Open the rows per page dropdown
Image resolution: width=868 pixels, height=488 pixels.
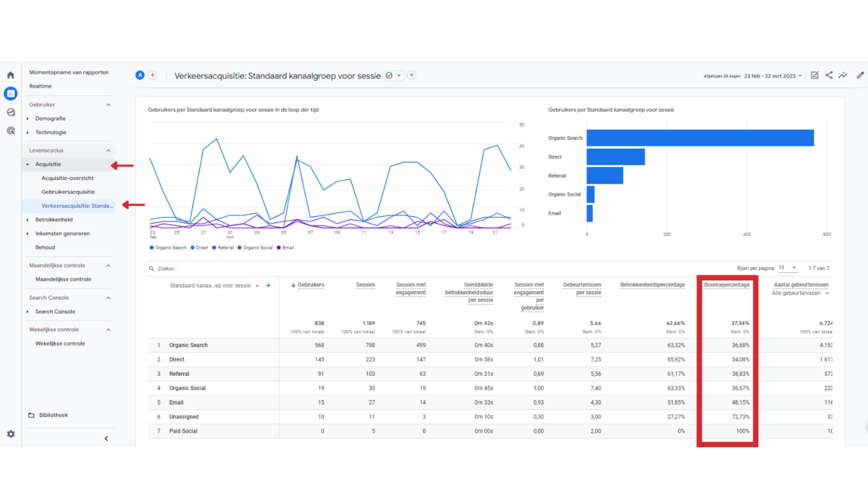click(788, 268)
